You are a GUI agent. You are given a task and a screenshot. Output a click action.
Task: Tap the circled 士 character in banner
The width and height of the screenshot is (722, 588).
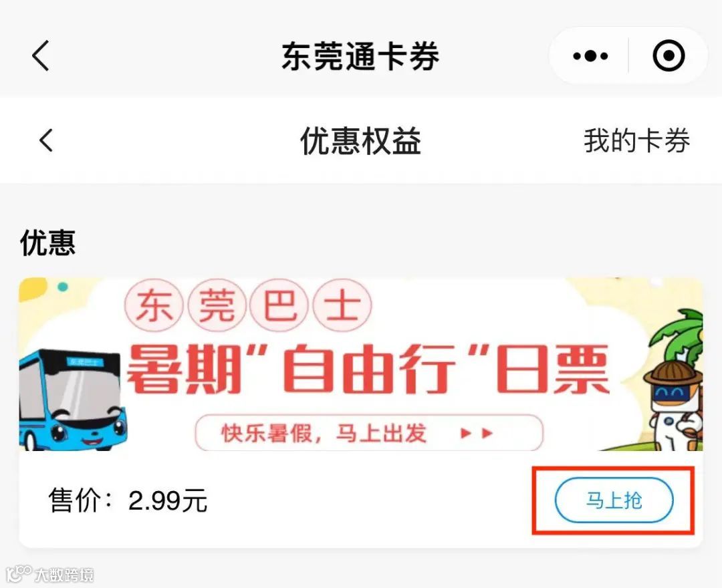coord(342,305)
